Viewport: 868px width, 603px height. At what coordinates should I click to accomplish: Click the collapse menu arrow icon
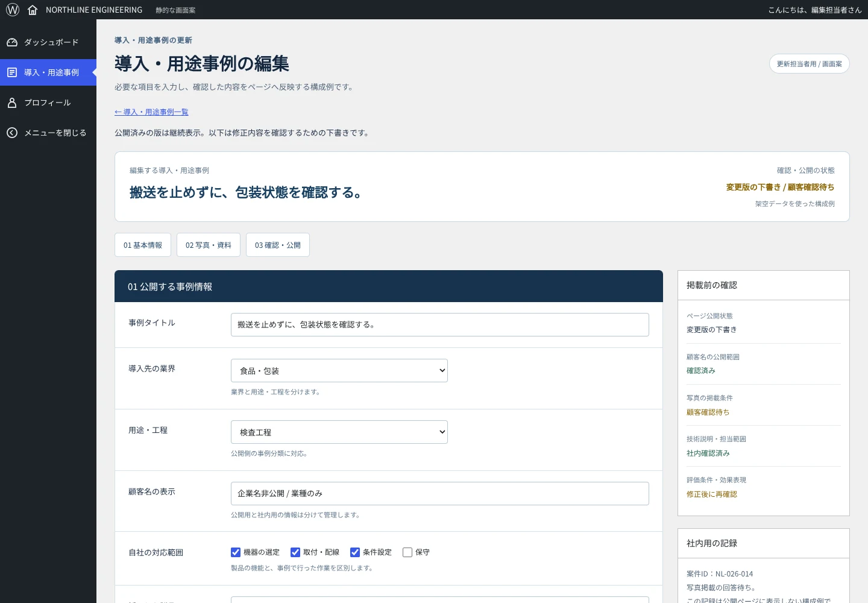coord(12,133)
